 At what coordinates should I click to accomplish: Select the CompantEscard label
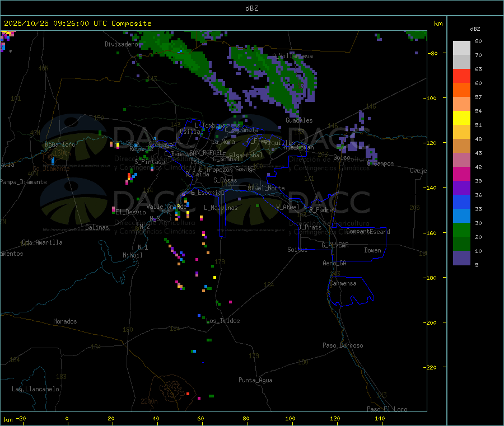[x=368, y=231]
